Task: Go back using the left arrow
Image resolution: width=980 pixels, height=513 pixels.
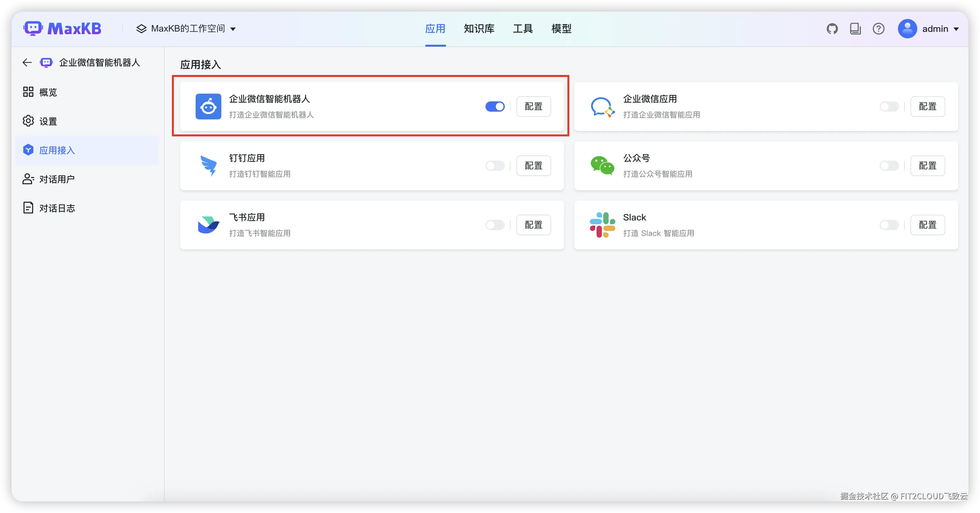Action: click(27, 62)
